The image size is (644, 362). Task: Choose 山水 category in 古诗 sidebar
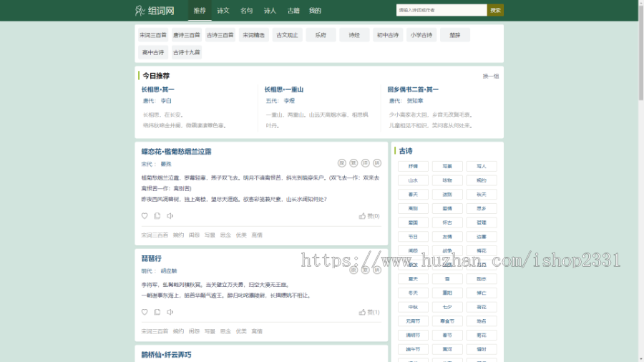(413, 180)
